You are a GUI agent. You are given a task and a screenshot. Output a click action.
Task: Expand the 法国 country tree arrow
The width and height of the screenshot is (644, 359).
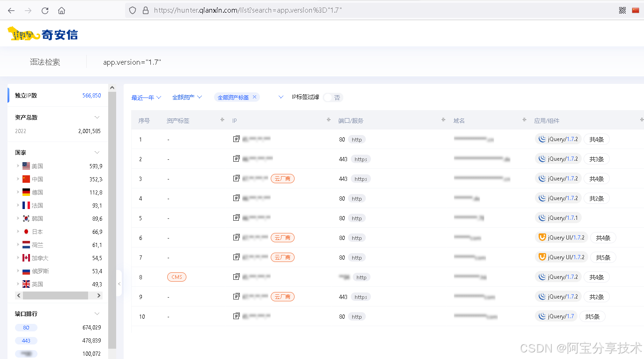(18, 205)
